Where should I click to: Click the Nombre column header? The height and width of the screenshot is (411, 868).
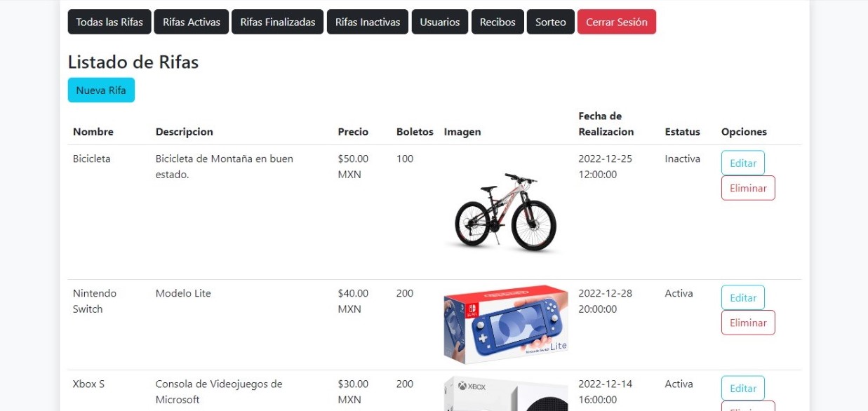point(93,132)
